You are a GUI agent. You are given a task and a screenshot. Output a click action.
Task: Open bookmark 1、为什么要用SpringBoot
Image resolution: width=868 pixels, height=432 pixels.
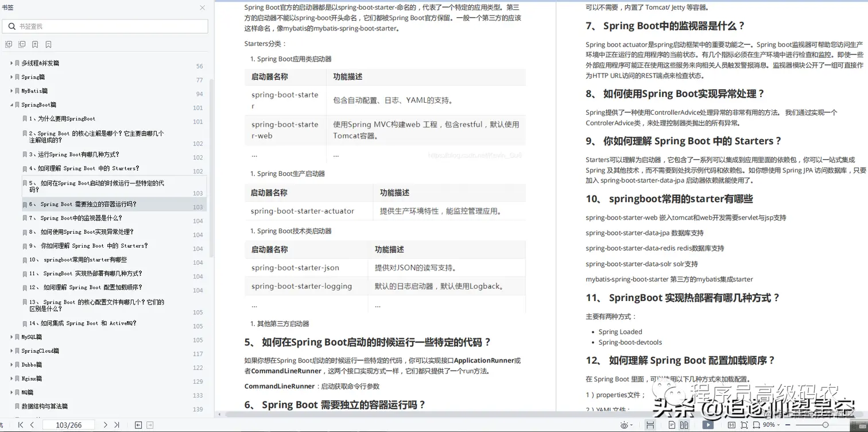pos(62,118)
